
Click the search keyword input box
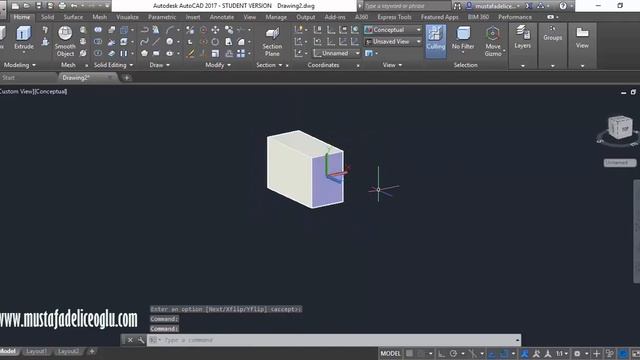click(407, 6)
